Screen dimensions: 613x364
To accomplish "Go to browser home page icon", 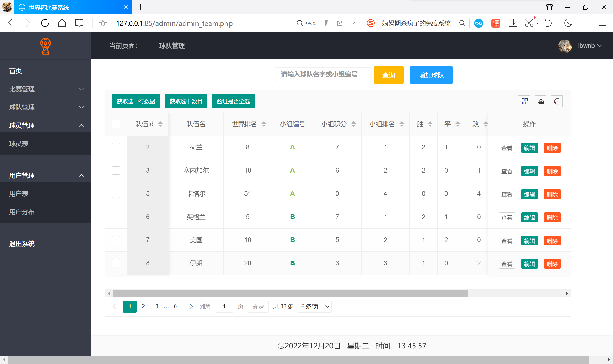I will (62, 23).
